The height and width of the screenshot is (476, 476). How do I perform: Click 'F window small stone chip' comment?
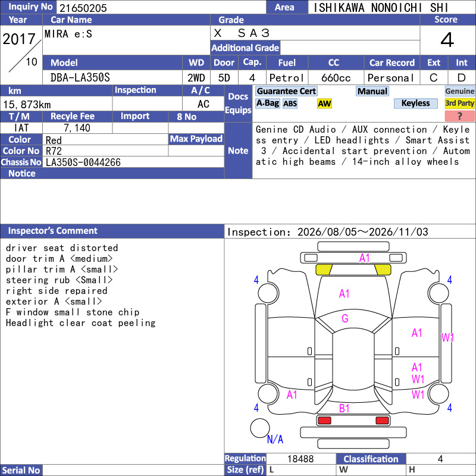(73, 312)
